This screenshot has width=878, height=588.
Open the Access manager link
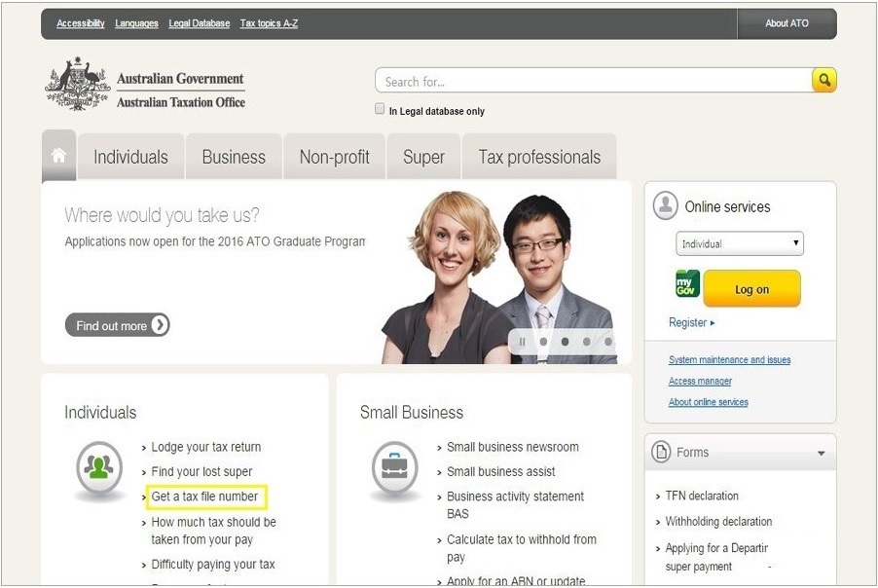coord(700,381)
